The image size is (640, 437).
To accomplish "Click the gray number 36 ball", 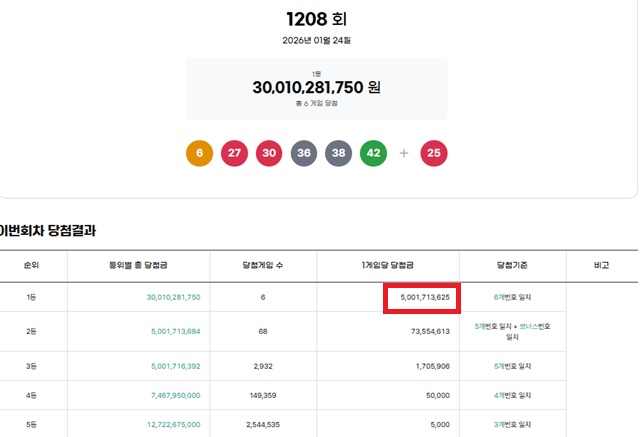I will (x=304, y=153).
